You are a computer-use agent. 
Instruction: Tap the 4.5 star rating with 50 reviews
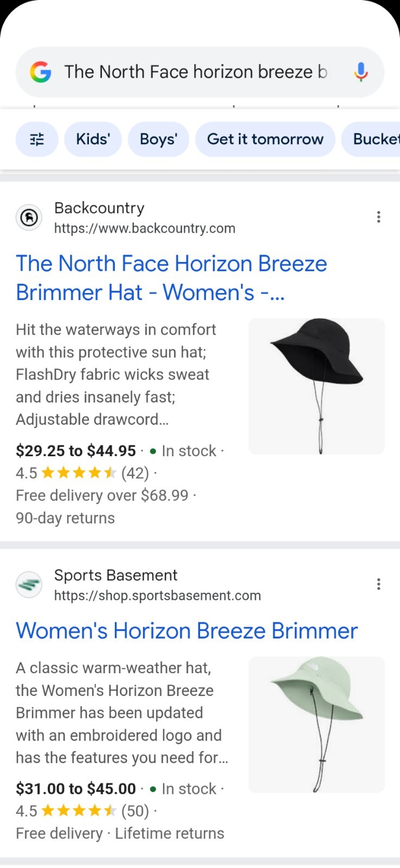click(x=82, y=811)
